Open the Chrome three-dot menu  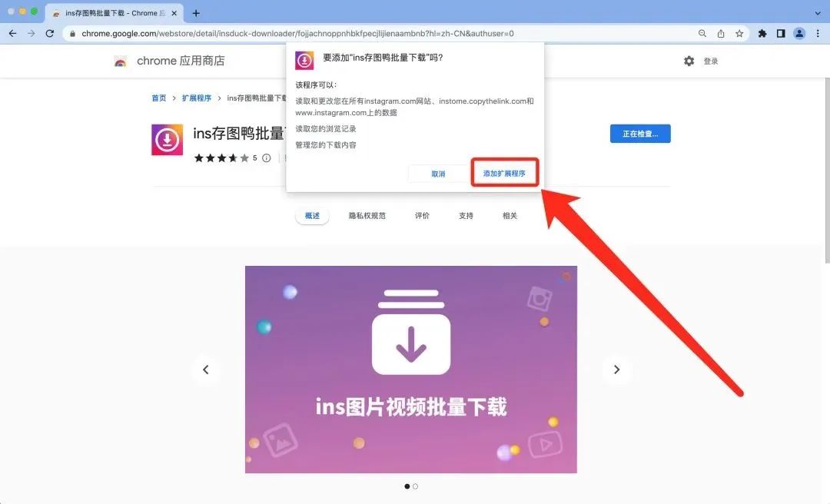tap(818, 33)
